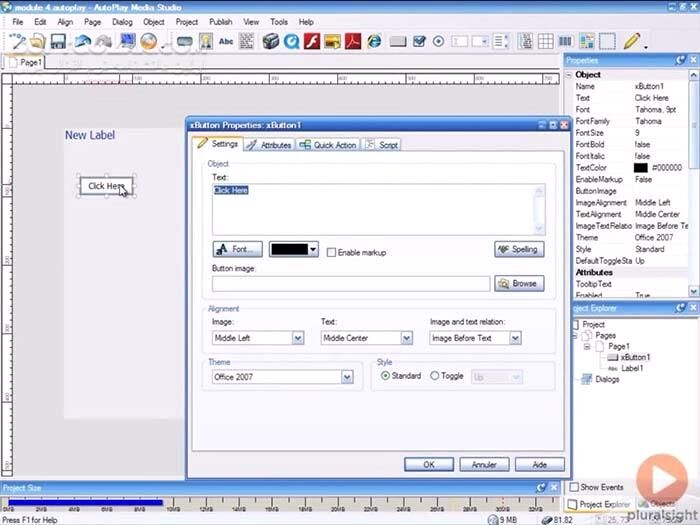Click the Button image path input field
Screen dimensions: 700x525
click(x=350, y=284)
